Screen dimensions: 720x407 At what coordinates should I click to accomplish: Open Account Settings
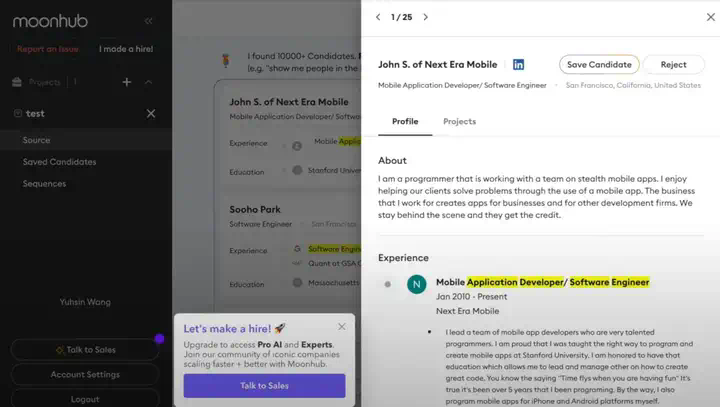[85, 375]
